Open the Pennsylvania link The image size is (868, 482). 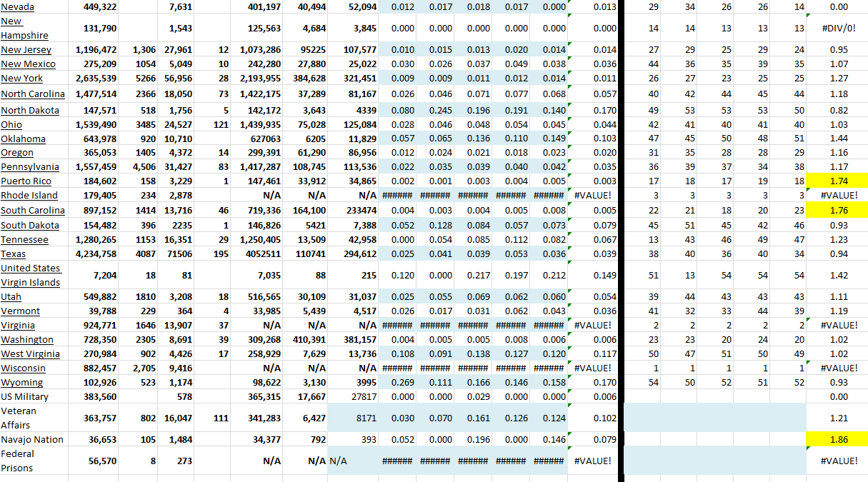pos(29,167)
